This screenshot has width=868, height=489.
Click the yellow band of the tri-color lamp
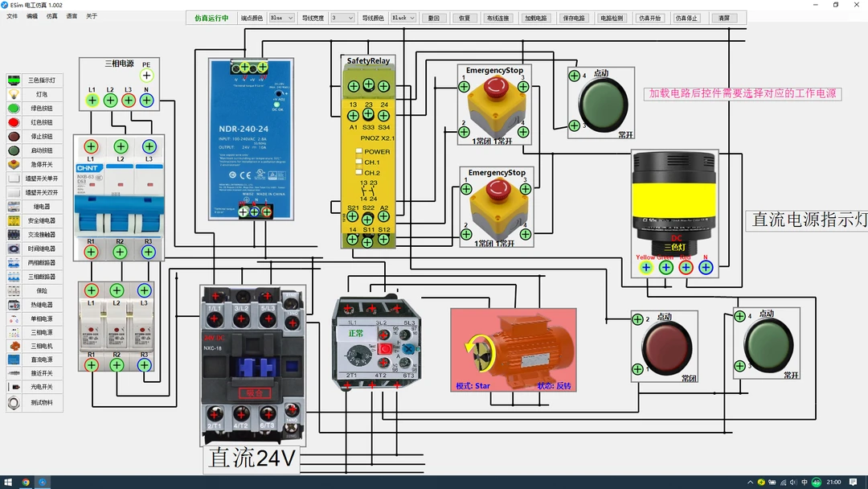(x=674, y=205)
